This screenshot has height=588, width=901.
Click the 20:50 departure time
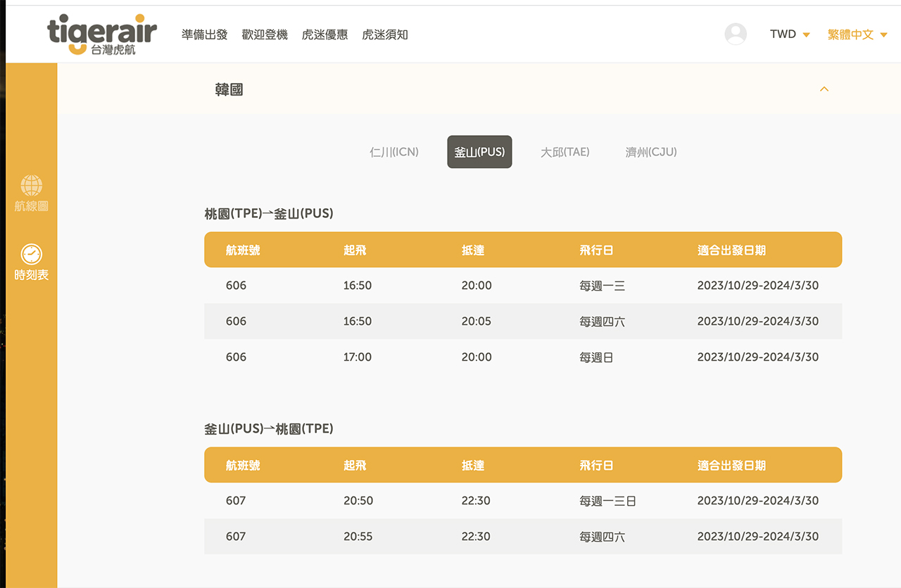tap(358, 501)
